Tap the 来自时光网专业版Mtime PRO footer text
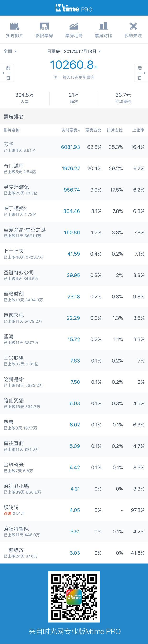 [x=74, y=631]
